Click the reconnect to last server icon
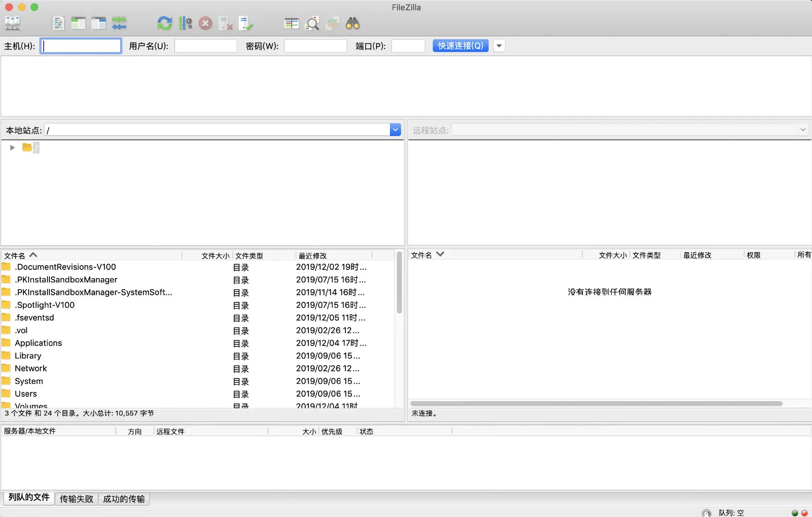Viewport: 812px width, 517px height. point(246,23)
